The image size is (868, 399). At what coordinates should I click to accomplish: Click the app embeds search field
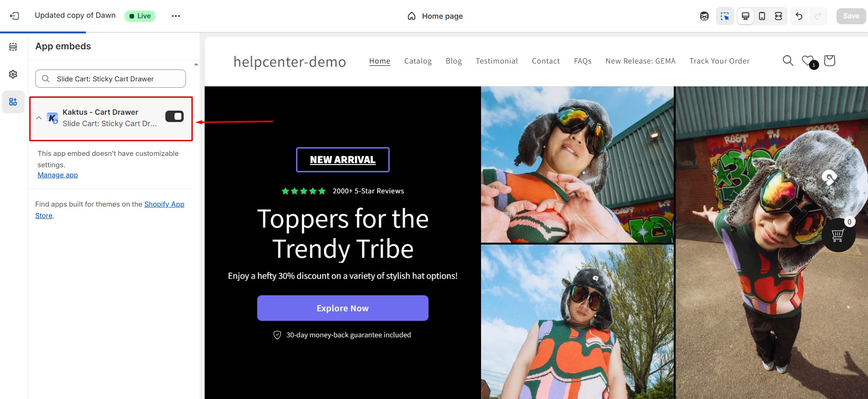click(x=111, y=79)
